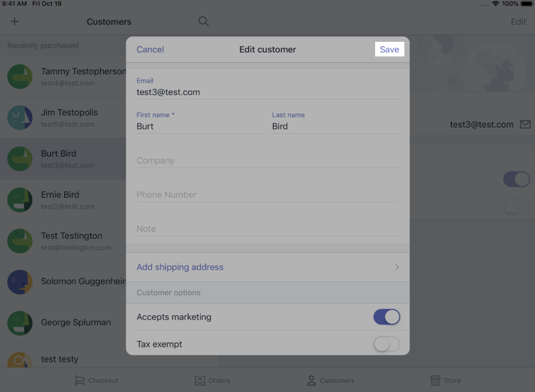Enable the Tax exempt switch
535x392 pixels.
tap(387, 344)
